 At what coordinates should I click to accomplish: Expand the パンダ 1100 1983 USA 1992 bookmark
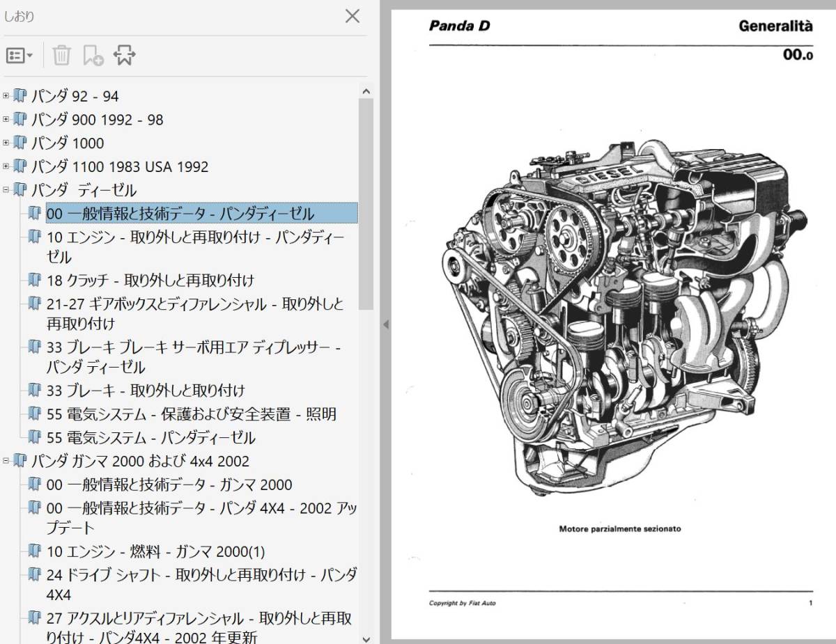tap(6, 167)
